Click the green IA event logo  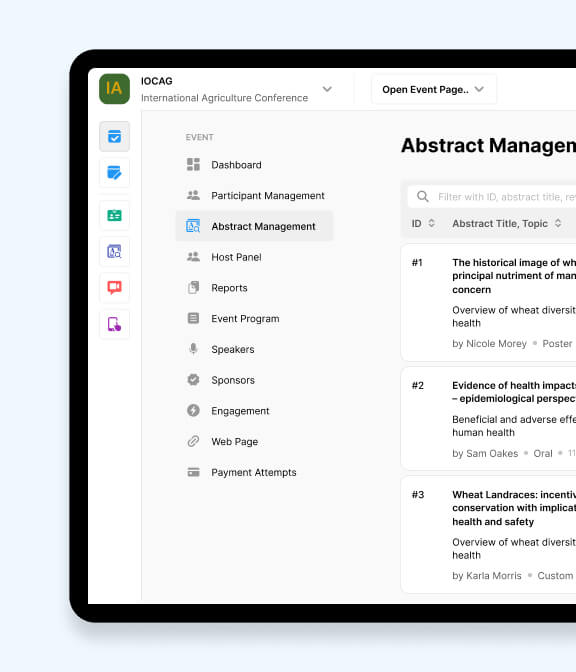click(114, 89)
